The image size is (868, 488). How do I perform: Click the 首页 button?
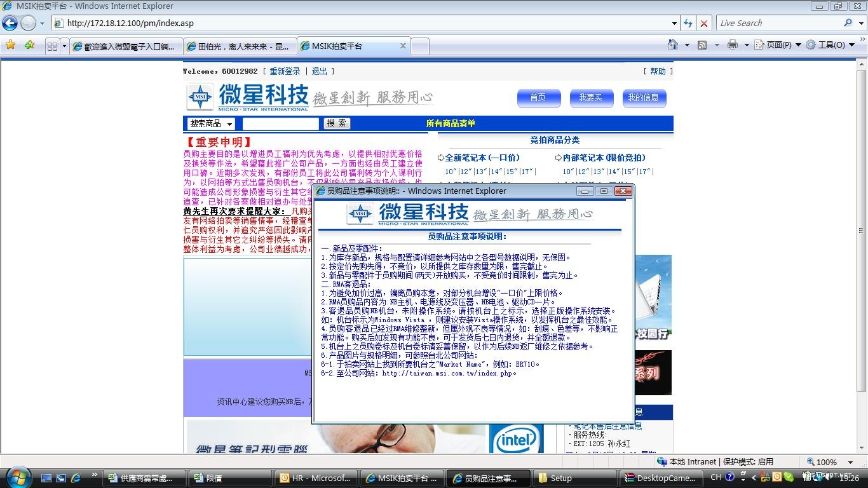tap(538, 98)
